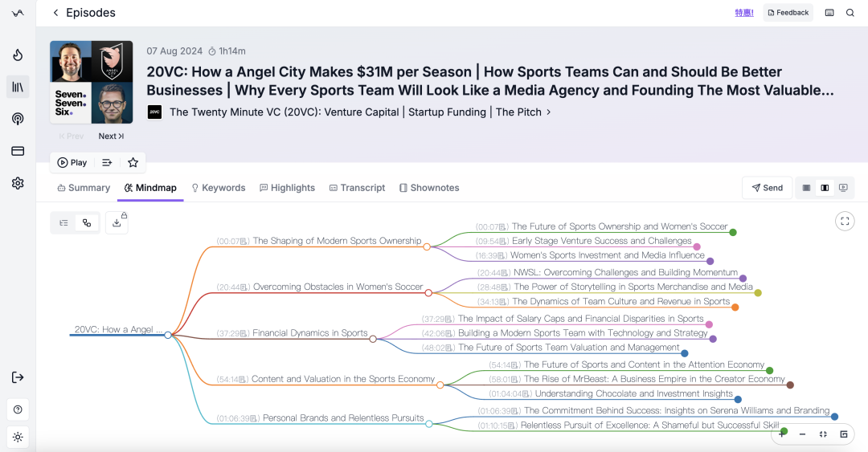The height and width of the screenshot is (452, 868).
Task: Switch mindmap to outline list view
Action: (64, 223)
